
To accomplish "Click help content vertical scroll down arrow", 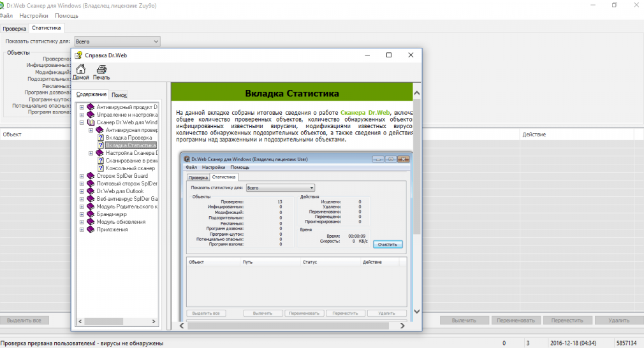I will 417,312.
